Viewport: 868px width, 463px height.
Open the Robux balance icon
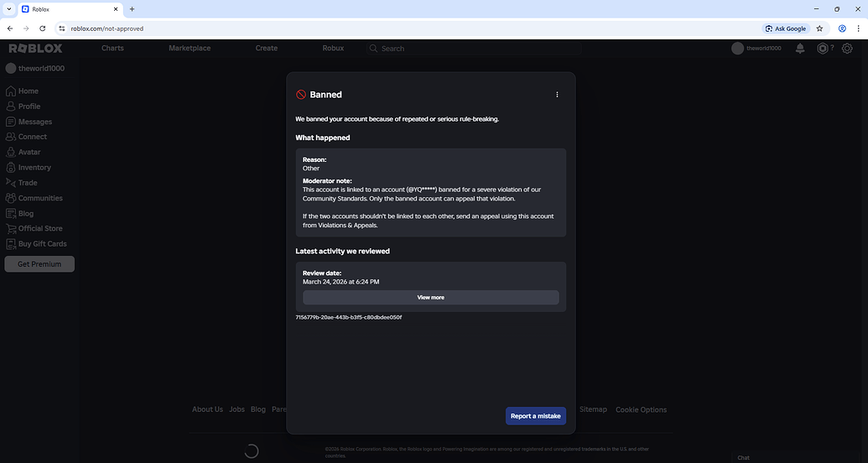[823, 49]
